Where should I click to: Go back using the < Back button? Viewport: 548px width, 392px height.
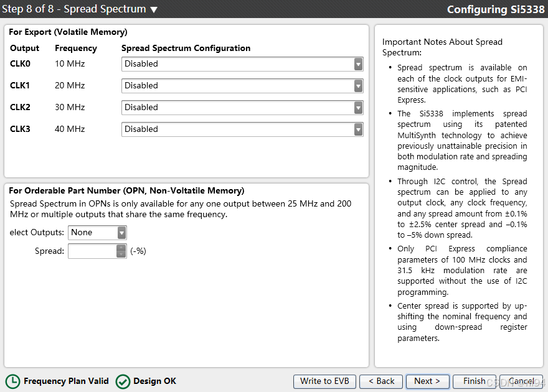(x=381, y=381)
